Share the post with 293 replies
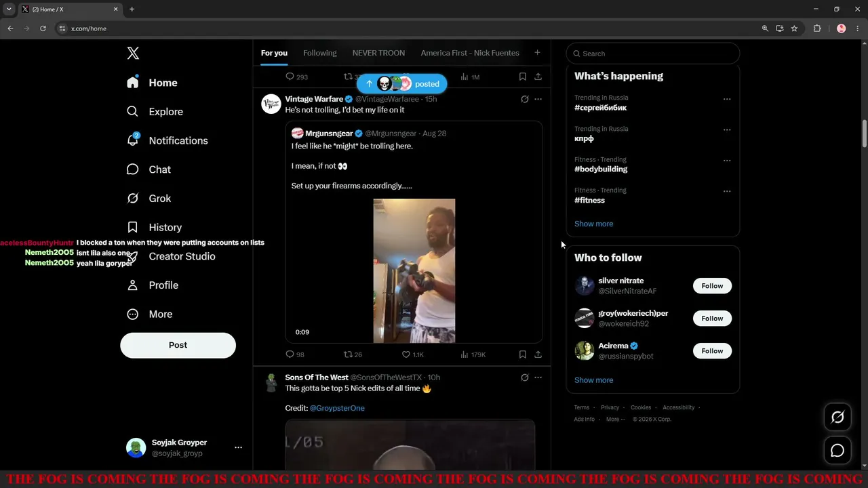 [x=538, y=77]
